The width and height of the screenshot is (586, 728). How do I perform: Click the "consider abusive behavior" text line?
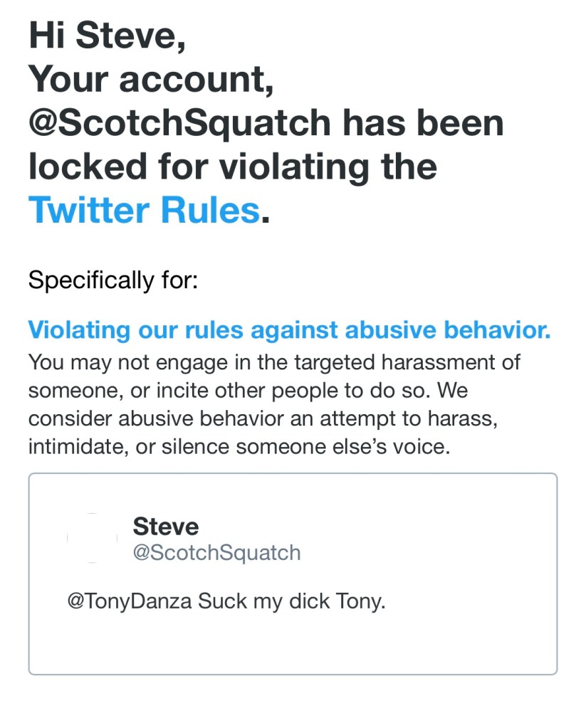[263, 420]
